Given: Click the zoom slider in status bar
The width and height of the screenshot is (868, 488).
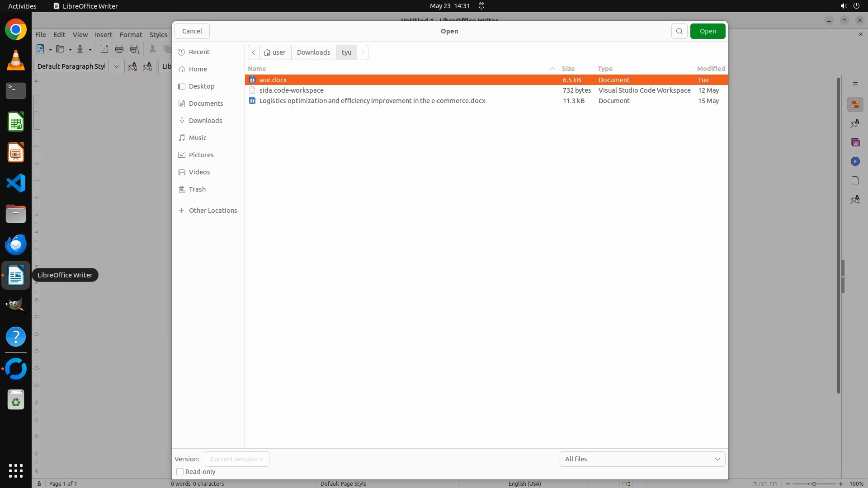Looking at the screenshot, I should (x=814, y=484).
